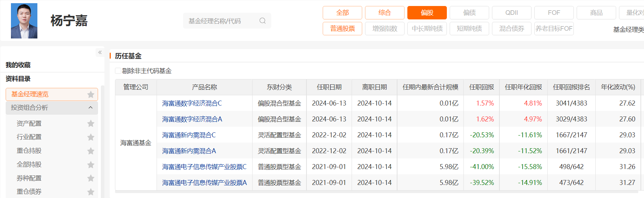Select the 498/642 ranking cell
The width and height of the screenshot is (644, 198).
click(x=571, y=167)
